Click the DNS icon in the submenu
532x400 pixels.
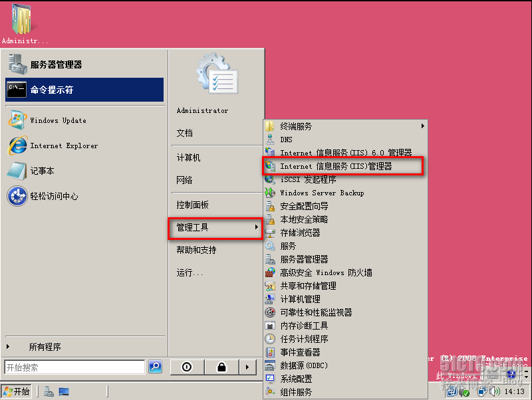[270, 140]
